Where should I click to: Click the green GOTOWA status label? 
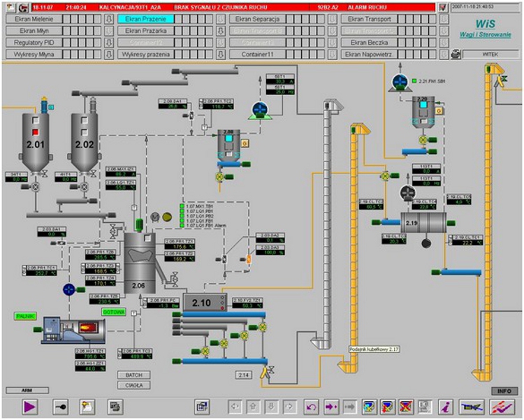(x=114, y=312)
